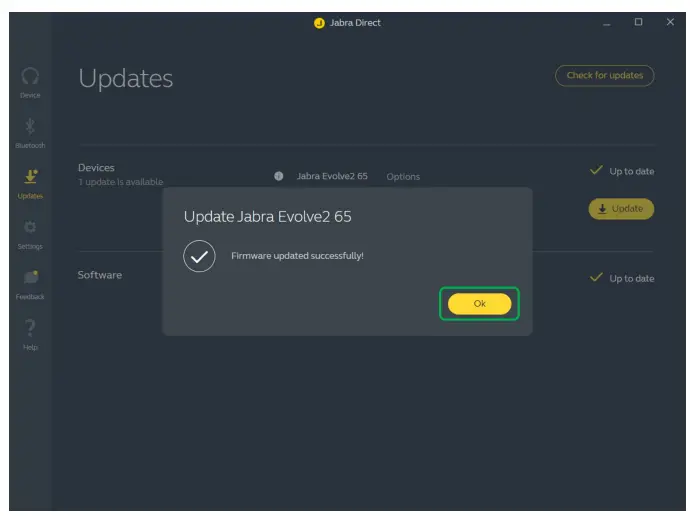Click the success checkmark circle in dialog
The width and height of the screenshot is (690, 516).
click(199, 256)
